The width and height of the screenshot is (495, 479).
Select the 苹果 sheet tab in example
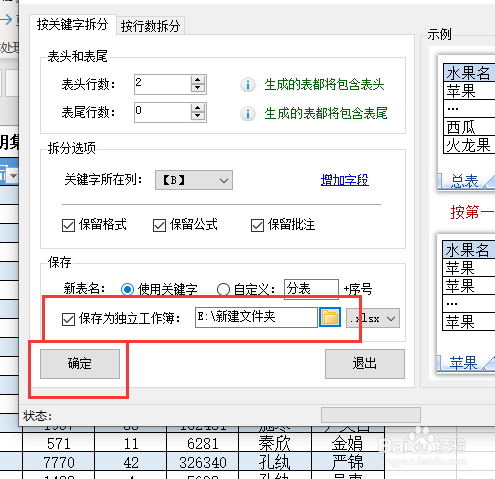pyautogui.click(x=463, y=363)
